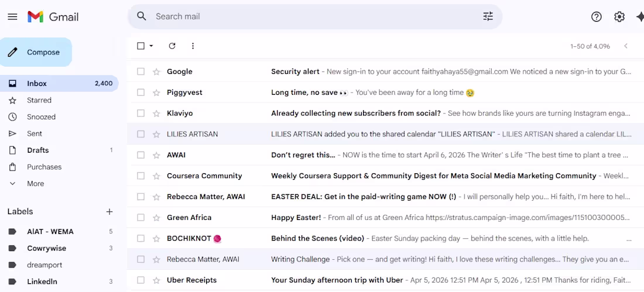Select the BOCHIKNOT email checkbox
The height and width of the screenshot is (292, 644).
(141, 238)
